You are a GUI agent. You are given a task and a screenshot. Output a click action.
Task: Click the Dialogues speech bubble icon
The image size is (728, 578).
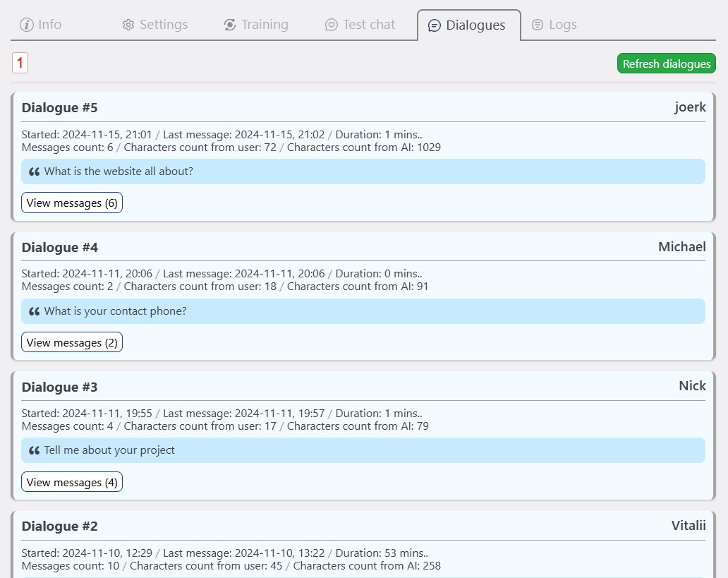coord(434,25)
